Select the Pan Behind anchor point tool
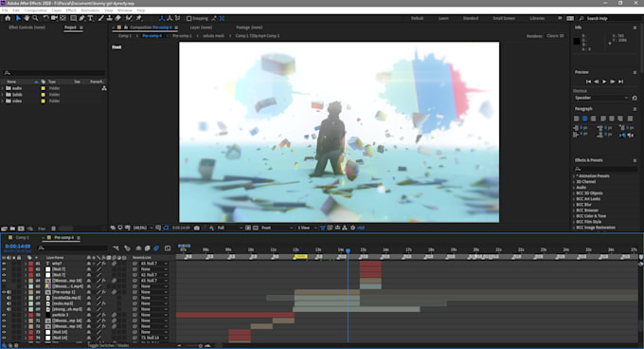Screen dimensions: 644x349 tap(63, 18)
